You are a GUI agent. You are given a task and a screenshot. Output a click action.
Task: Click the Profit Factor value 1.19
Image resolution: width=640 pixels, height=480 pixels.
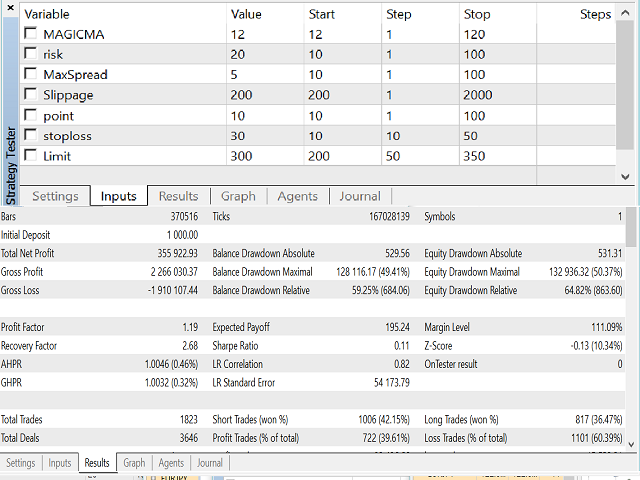click(x=190, y=327)
